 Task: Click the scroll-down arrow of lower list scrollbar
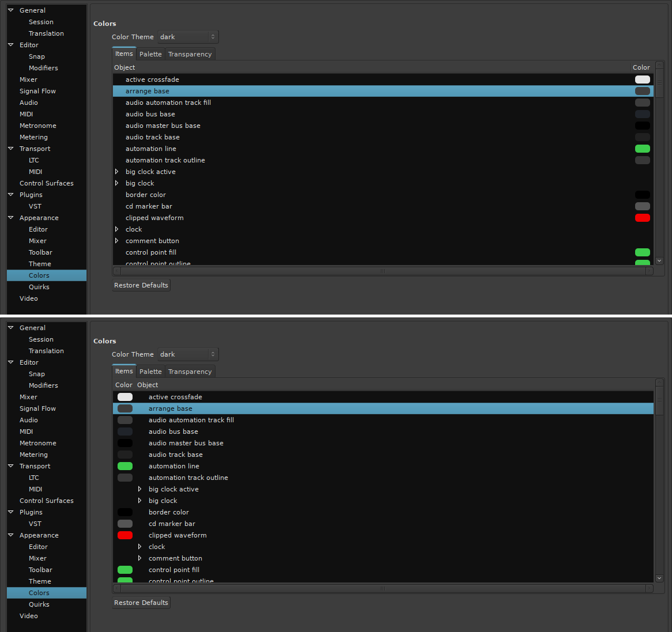(659, 578)
